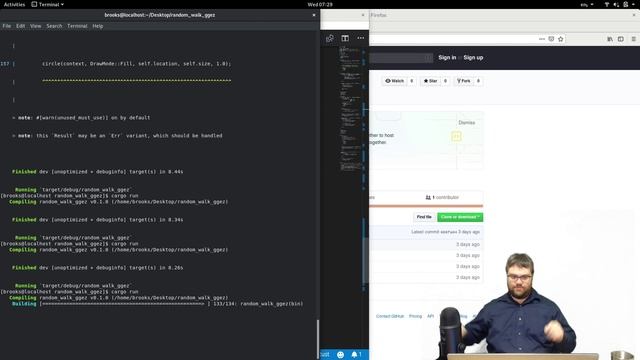Open the Edit menu in Terminal

20,26
